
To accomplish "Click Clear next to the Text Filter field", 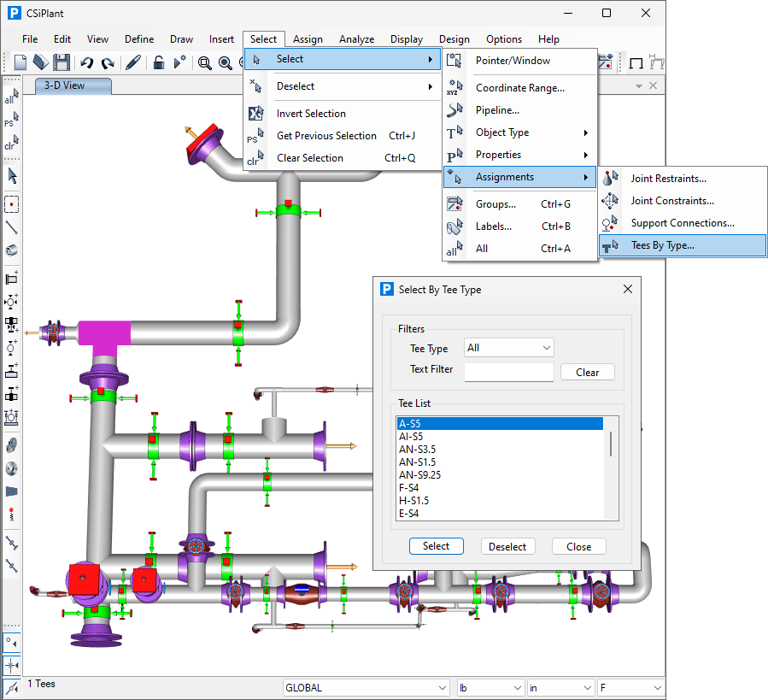I will [x=587, y=371].
